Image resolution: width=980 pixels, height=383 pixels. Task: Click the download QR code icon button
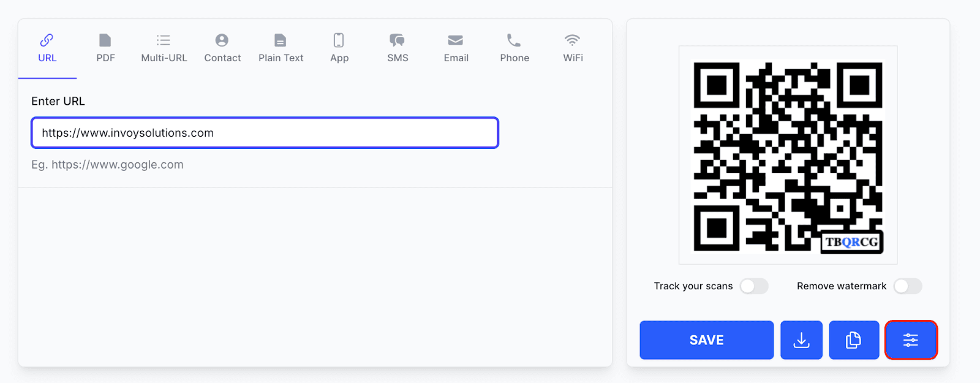[x=801, y=340]
